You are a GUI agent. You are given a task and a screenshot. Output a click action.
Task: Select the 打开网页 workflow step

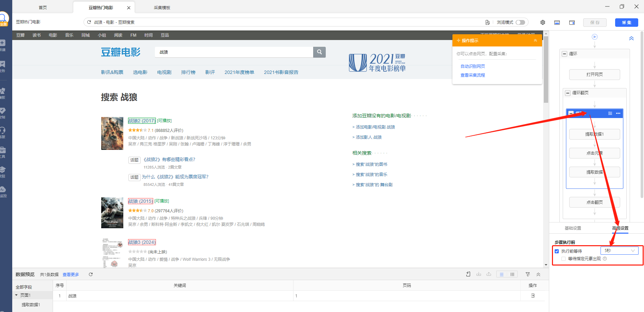coord(594,75)
